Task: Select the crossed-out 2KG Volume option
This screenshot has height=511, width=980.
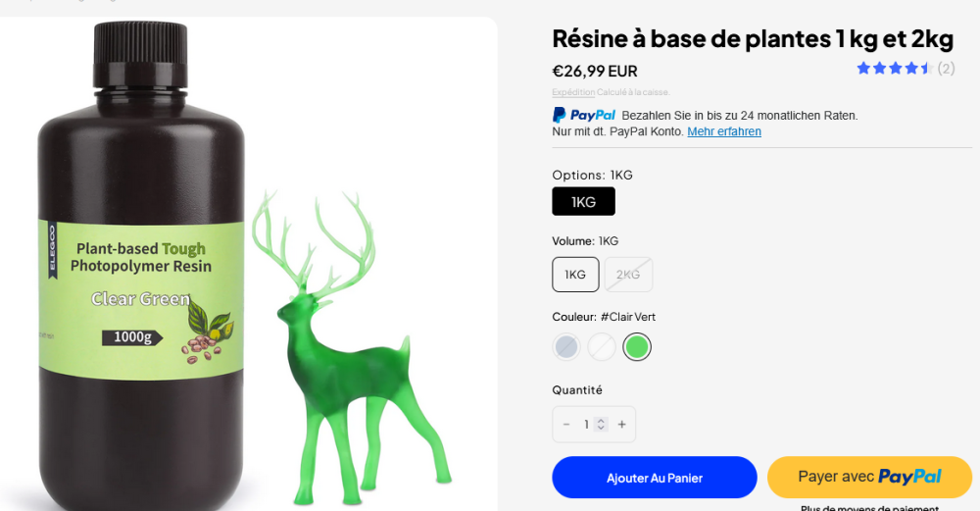Action: click(628, 275)
